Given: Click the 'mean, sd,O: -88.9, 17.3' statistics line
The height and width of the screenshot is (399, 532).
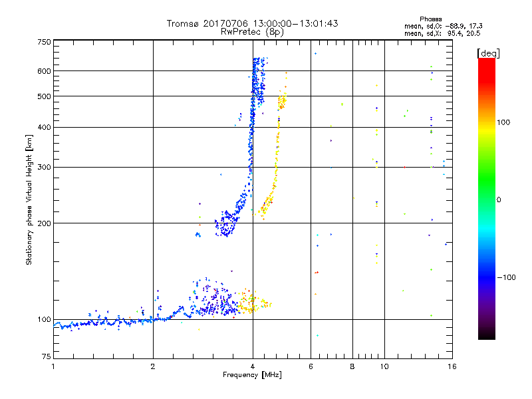Looking at the screenshot, I should pos(444,26).
